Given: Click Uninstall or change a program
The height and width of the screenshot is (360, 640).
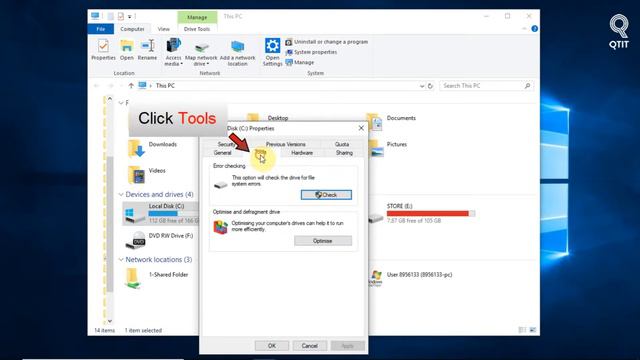Looking at the screenshot, I should point(327,42).
